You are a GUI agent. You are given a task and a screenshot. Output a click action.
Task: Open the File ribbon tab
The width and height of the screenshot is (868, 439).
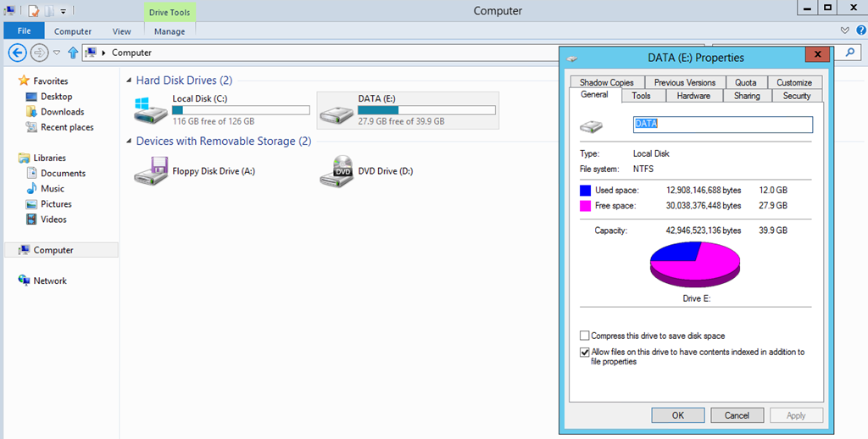[24, 31]
